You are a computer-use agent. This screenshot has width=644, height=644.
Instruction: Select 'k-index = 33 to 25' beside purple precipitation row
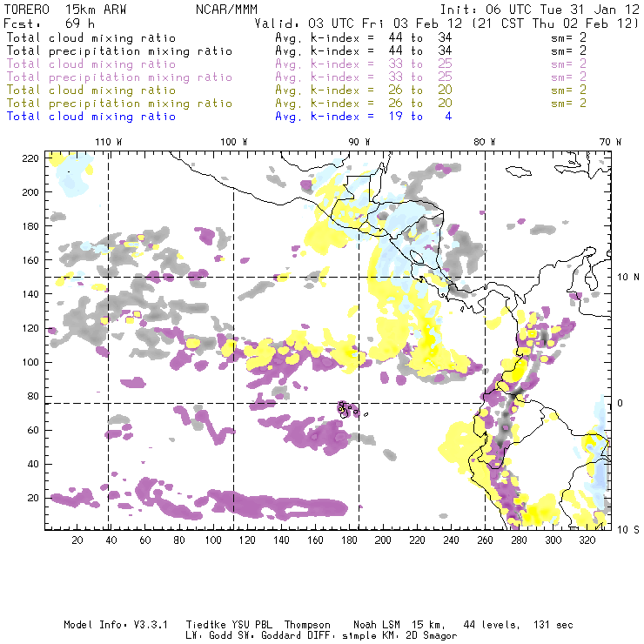[x=381, y=77]
